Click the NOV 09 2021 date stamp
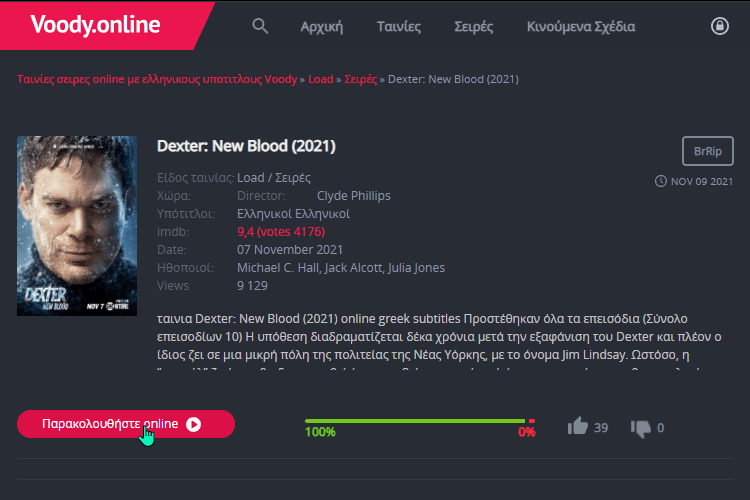Image resolution: width=750 pixels, height=500 pixels. coord(702,181)
